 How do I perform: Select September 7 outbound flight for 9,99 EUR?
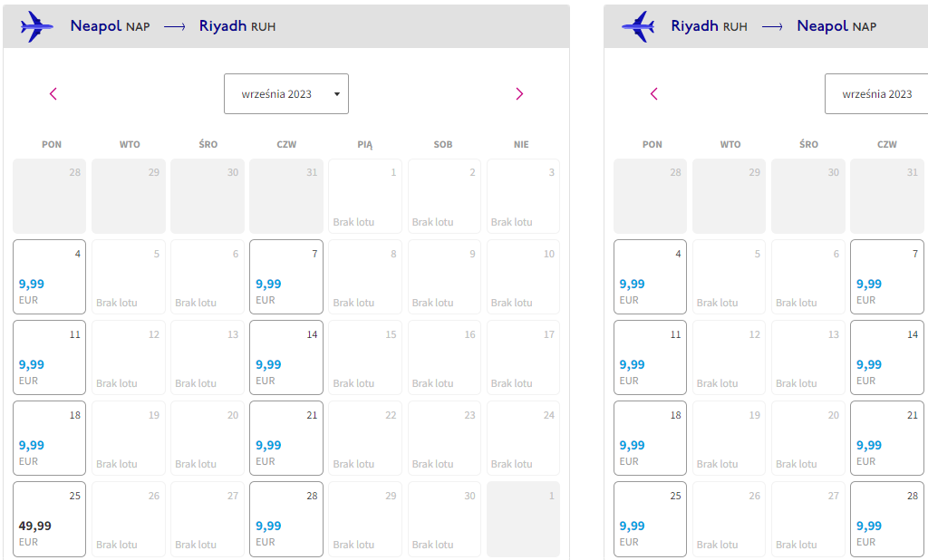(286, 276)
